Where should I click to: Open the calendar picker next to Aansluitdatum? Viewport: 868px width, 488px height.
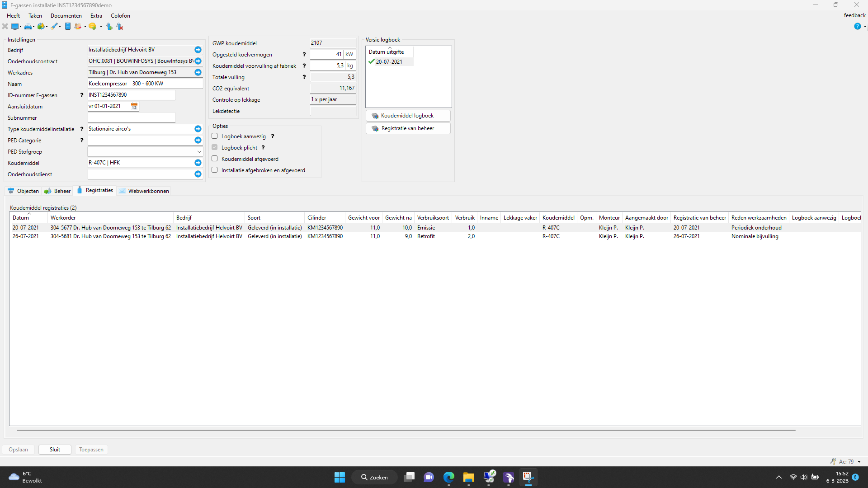pyautogui.click(x=134, y=106)
